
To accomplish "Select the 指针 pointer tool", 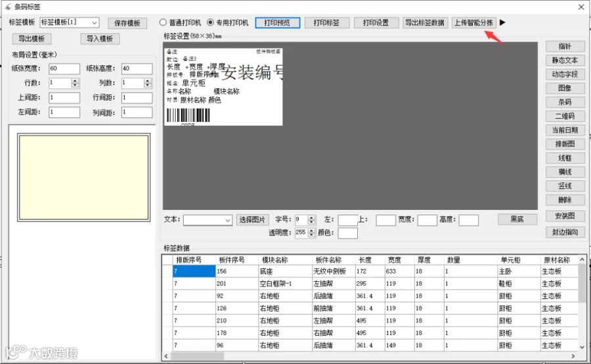I will 565,47.
